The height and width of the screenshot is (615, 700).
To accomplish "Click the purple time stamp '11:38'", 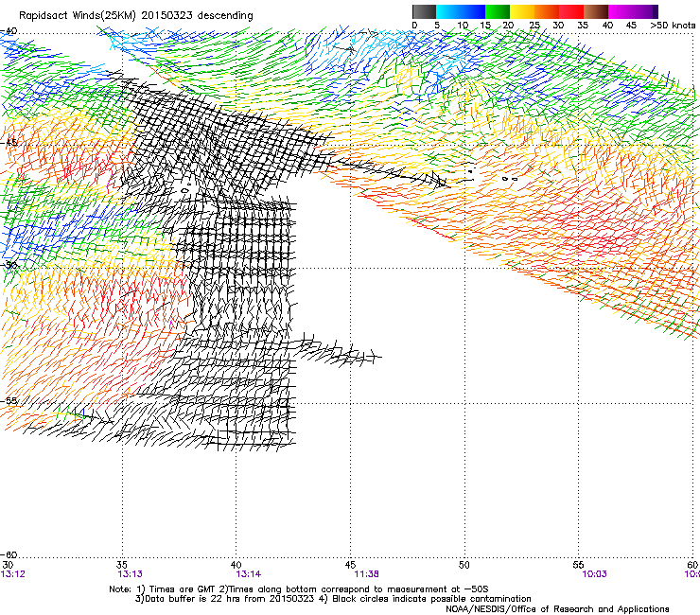I will (x=366, y=574).
